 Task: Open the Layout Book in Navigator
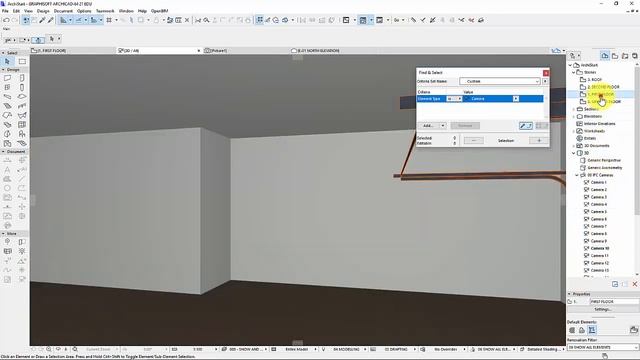point(625,56)
